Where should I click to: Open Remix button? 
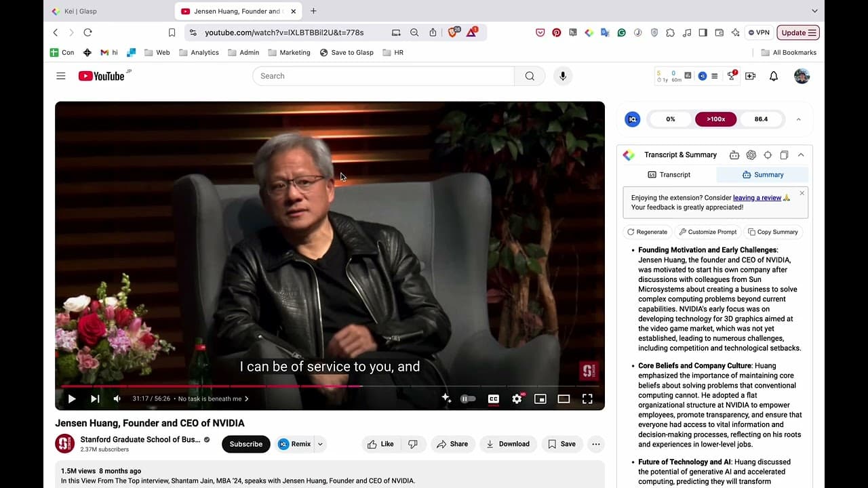pyautogui.click(x=294, y=444)
